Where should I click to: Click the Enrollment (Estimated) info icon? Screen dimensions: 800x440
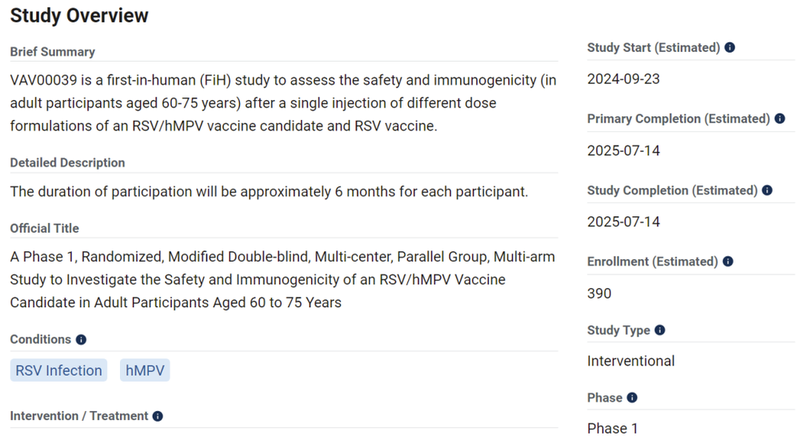728,262
